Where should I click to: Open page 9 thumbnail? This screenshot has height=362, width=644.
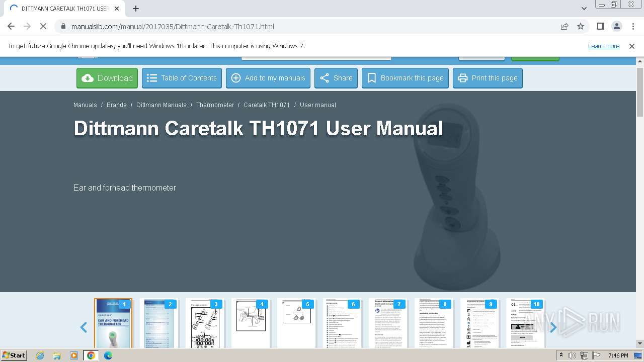point(479,323)
